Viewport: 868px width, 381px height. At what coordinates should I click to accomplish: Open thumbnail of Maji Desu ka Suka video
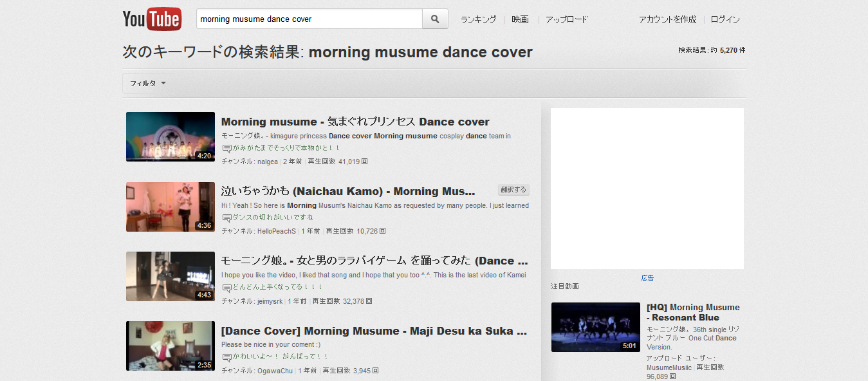[x=171, y=346]
